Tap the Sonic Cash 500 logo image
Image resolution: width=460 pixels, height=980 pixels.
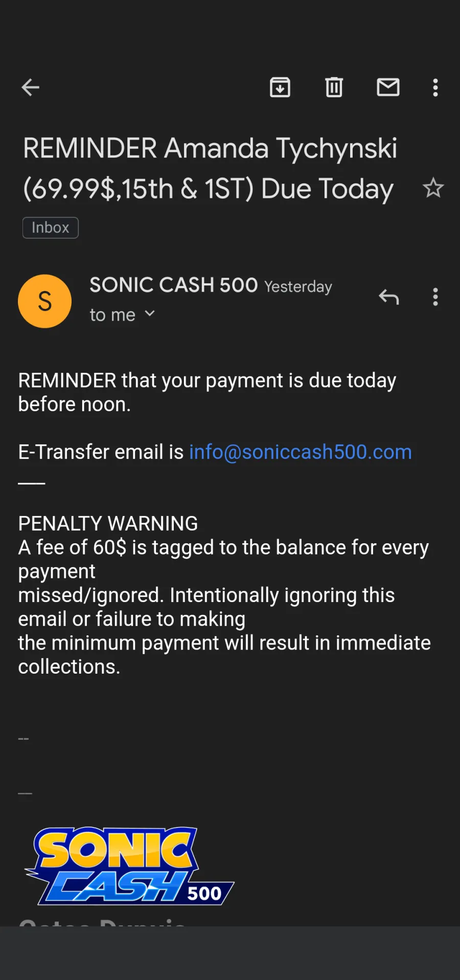129,865
